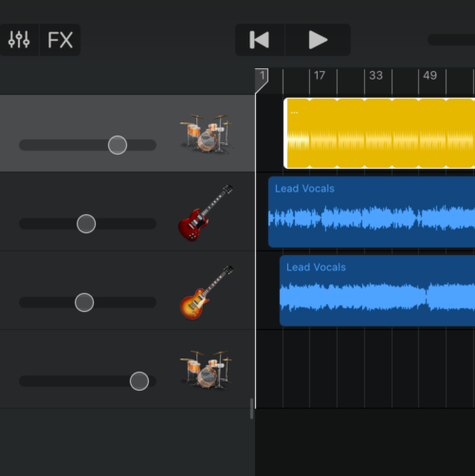This screenshot has width=475, height=476.
Task: Click the sunburst guitar track volume knob
Action: click(x=84, y=302)
